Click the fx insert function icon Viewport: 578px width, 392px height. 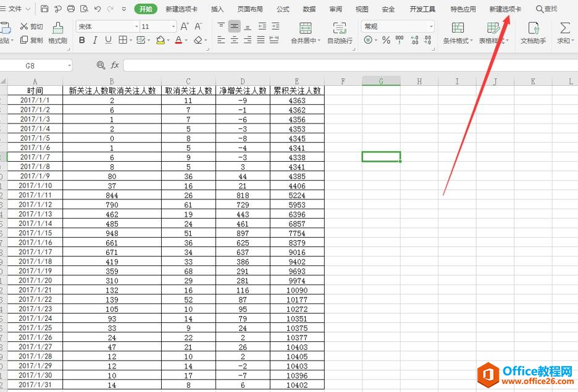pos(115,65)
